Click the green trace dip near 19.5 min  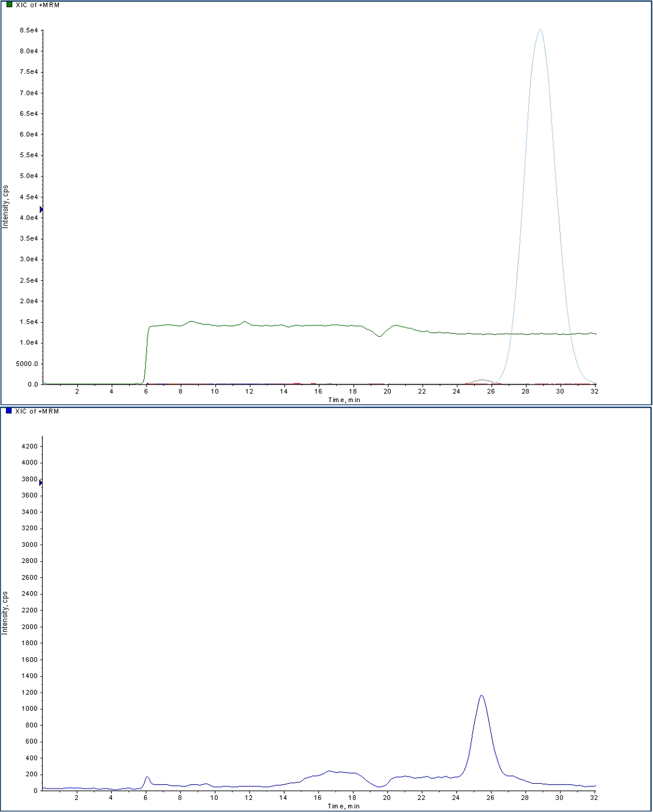[x=379, y=336]
